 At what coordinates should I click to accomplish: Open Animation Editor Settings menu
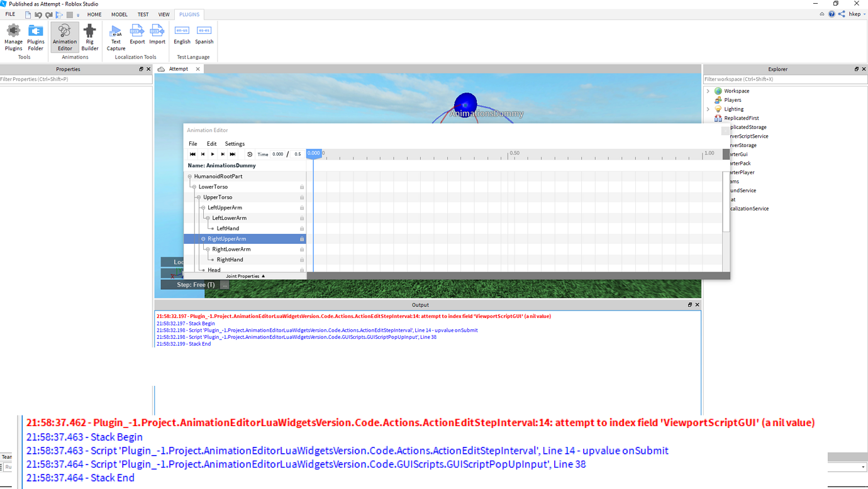(235, 144)
